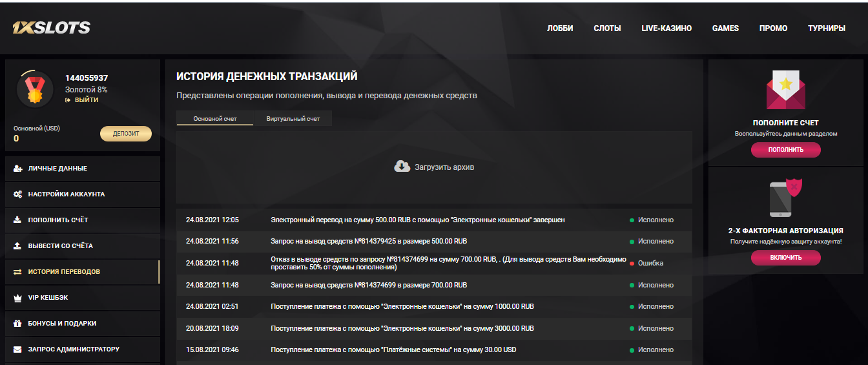868x365 pixels.
Task: Click withdrawal request №814374699 700.00 RUB text
Action: 369,285
